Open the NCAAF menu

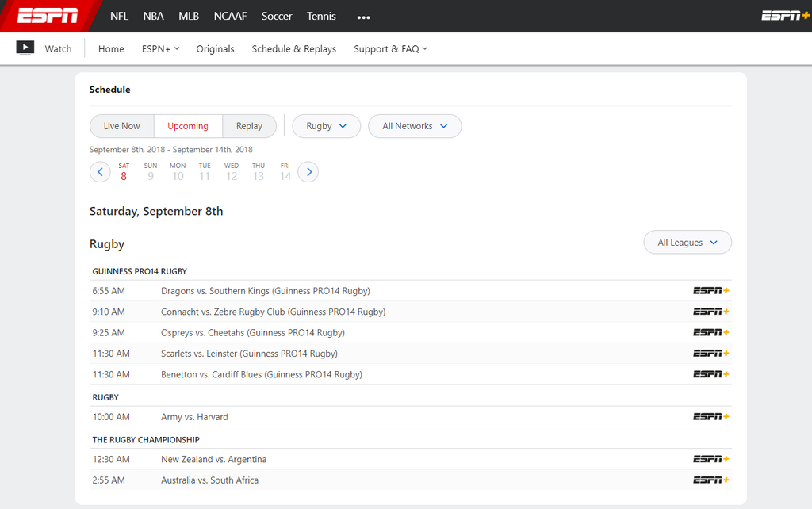[x=230, y=16]
